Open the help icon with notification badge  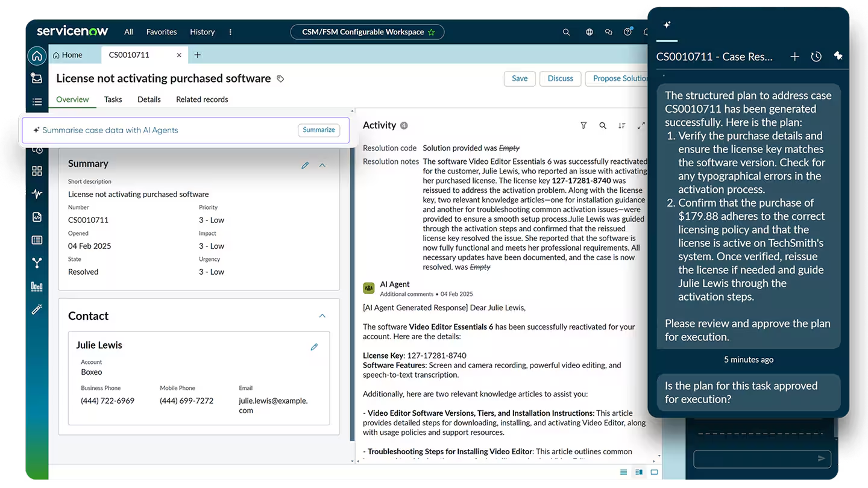coord(627,31)
